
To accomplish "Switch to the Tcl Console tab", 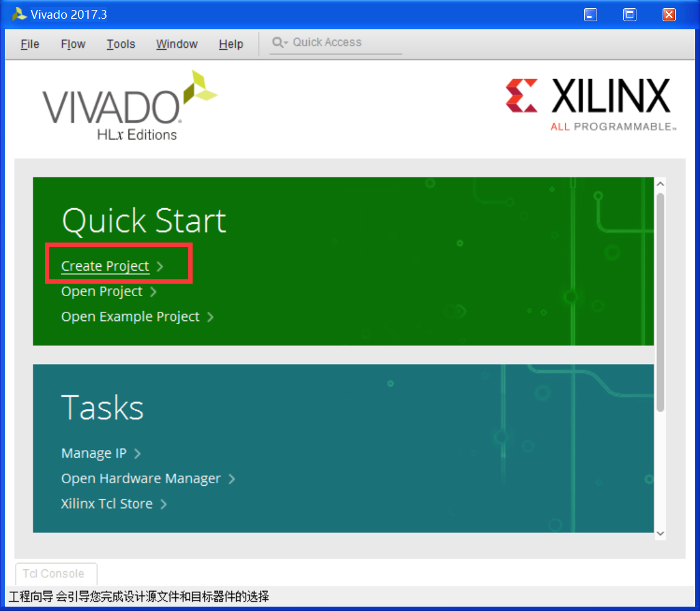I will click(56, 574).
